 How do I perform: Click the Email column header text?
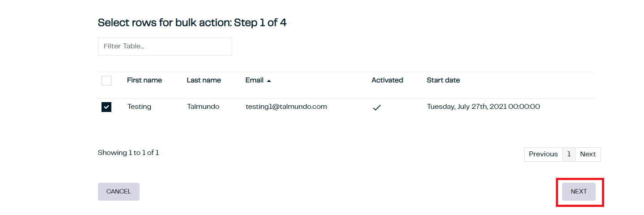pos(254,80)
